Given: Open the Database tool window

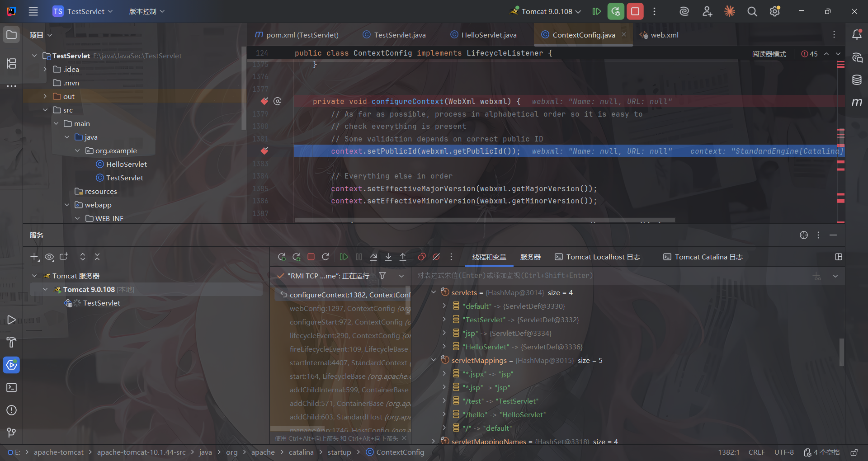Looking at the screenshot, I should point(857,80).
